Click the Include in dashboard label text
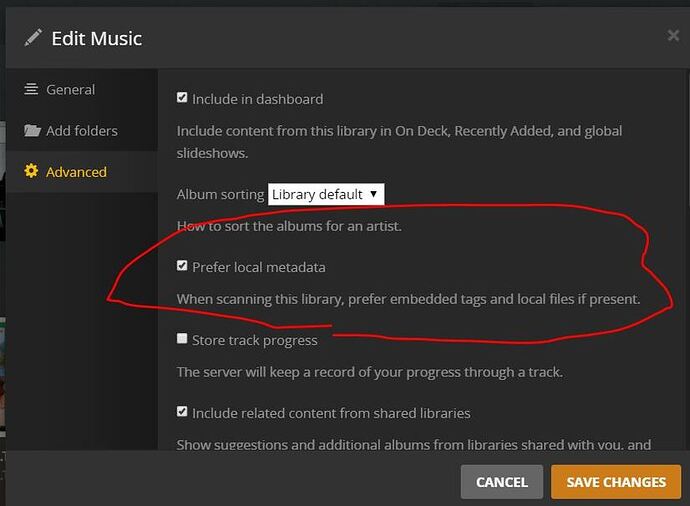The height and width of the screenshot is (506, 690). click(x=257, y=99)
